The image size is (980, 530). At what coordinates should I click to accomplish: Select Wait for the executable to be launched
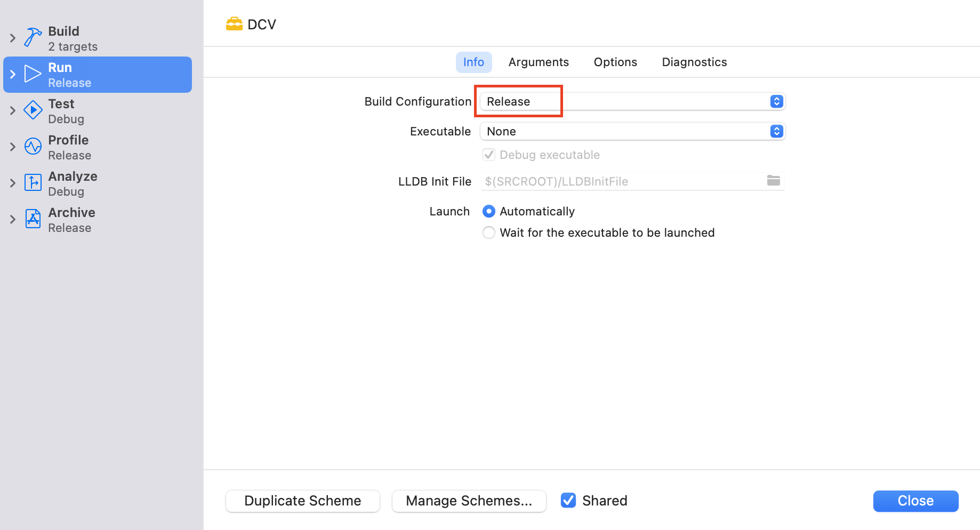pos(488,232)
